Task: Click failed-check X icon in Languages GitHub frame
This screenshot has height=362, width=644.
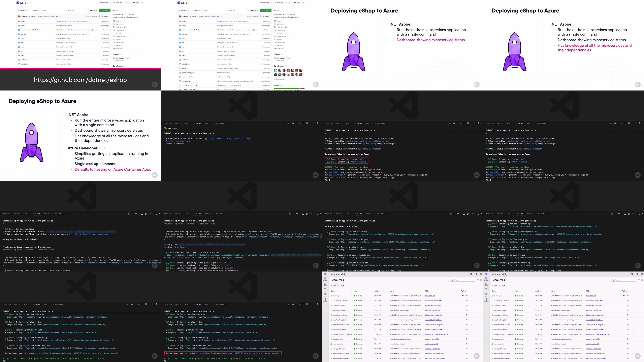Action: coord(222,16)
